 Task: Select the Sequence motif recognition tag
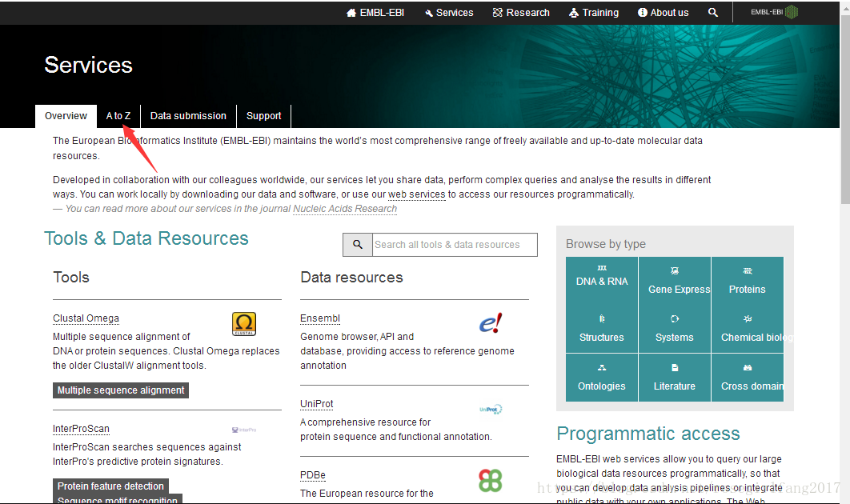(x=117, y=500)
